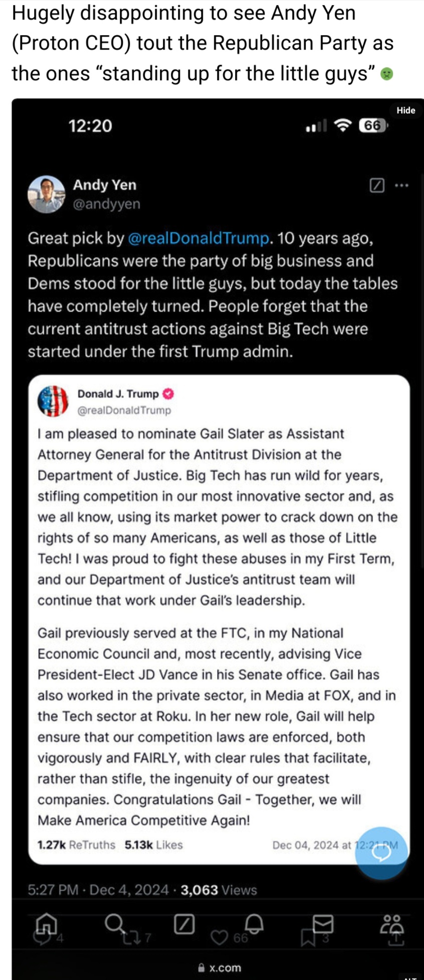Click the 3,063 Views count

(219, 890)
